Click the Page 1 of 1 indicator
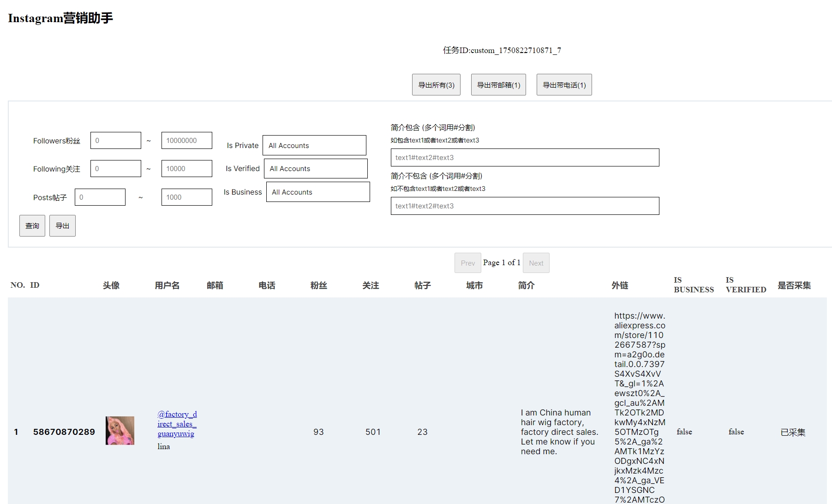 click(502, 262)
